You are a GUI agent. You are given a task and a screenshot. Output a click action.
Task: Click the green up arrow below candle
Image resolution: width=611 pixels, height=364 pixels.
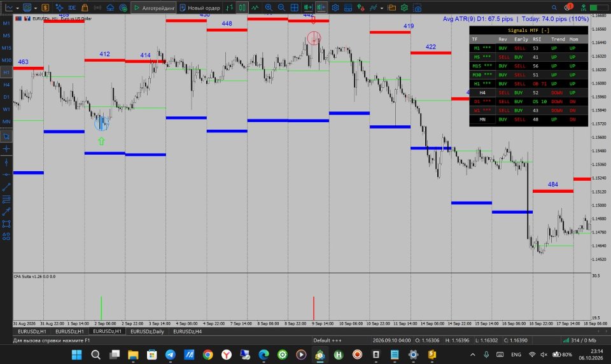pyautogui.click(x=101, y=141)
